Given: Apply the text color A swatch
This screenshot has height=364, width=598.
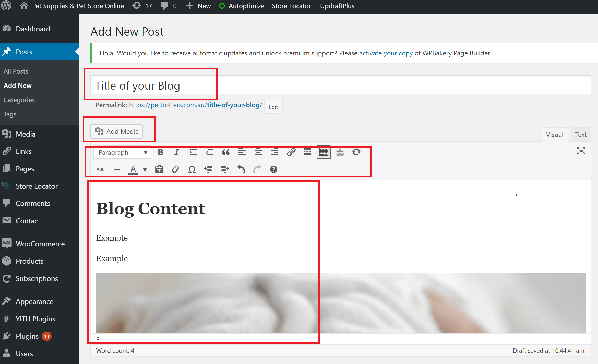Looking at the screenshot, I should (133, 169).
